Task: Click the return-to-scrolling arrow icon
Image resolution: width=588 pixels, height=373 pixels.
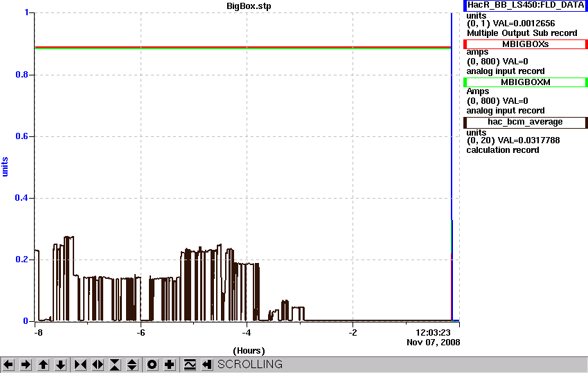Action: click(x=207, y=365)
